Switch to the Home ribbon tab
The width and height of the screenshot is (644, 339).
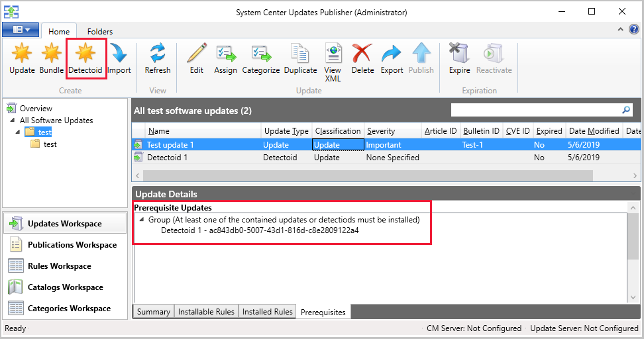[x=59, y=31]
